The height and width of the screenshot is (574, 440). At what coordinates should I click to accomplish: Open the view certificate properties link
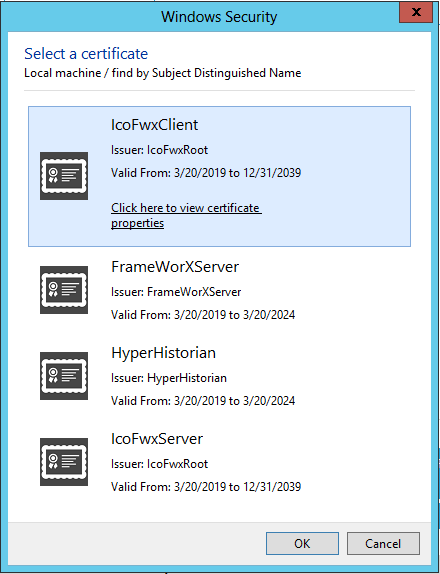186,215
